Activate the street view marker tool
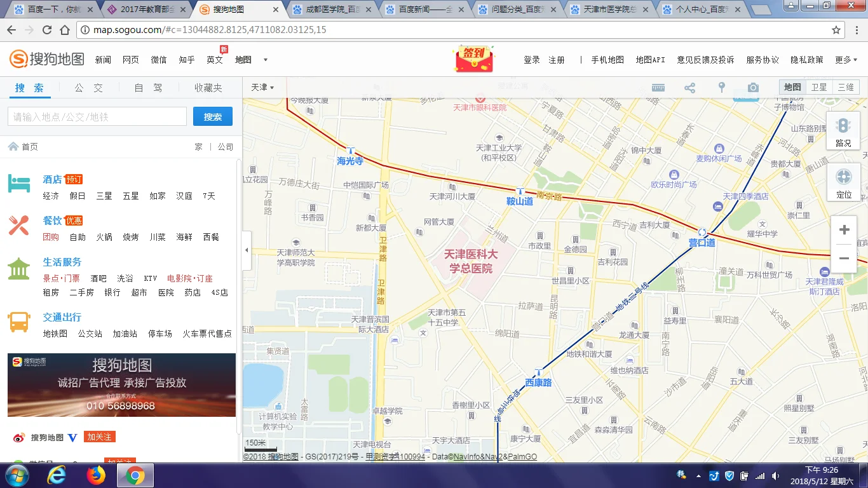The image size is (868, 488). pos(721,87)
